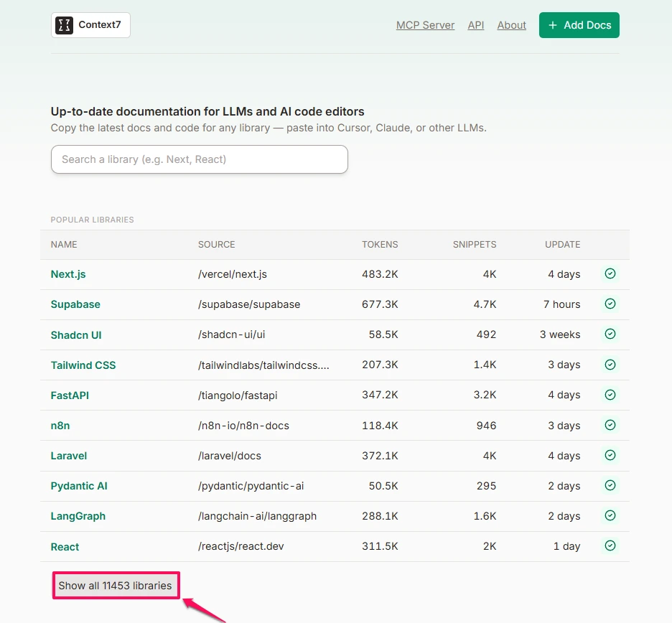Select the Pydantic AI library
672x623 pixels.
(x=79, y=486)
